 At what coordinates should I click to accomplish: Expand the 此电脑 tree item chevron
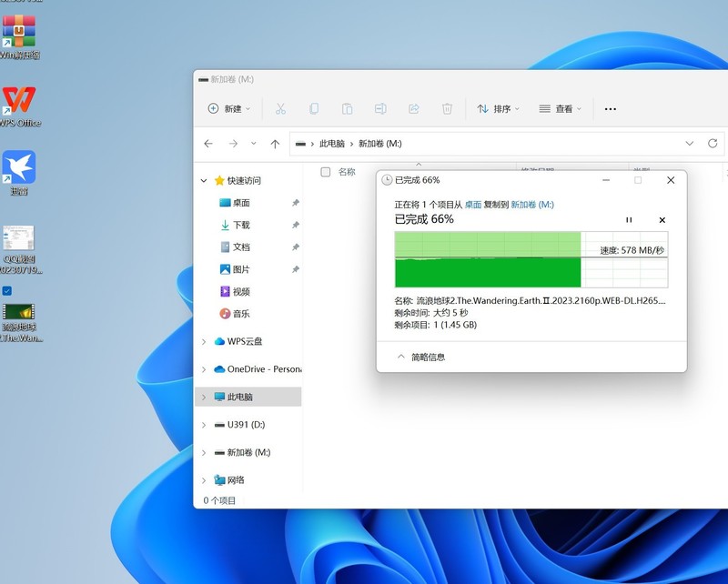[204, 397]
